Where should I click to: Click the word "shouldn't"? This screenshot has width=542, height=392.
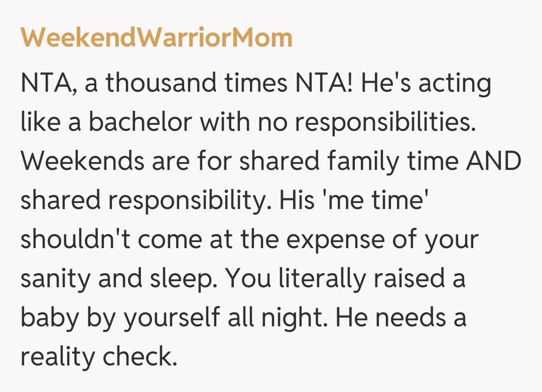tap(74, 240)
